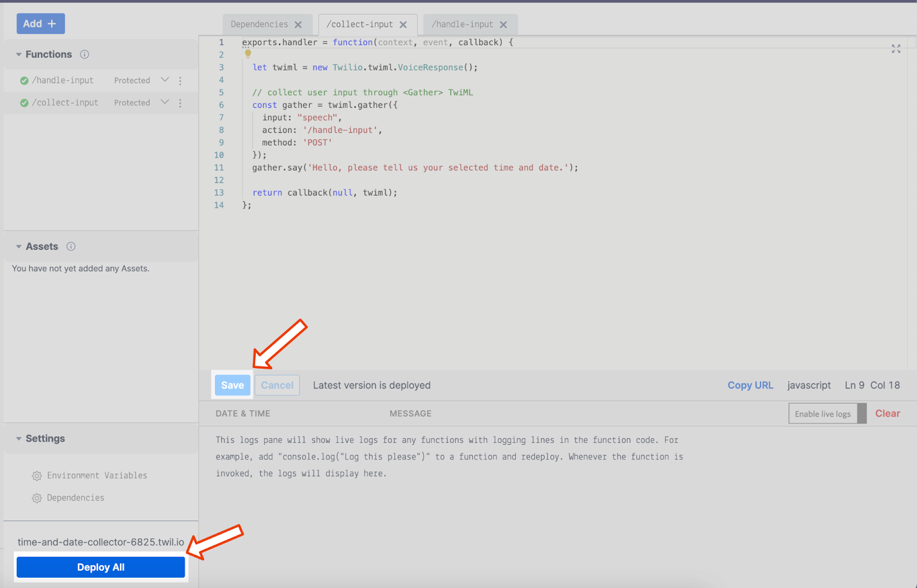Collapse the Settings section

[19, 438]
